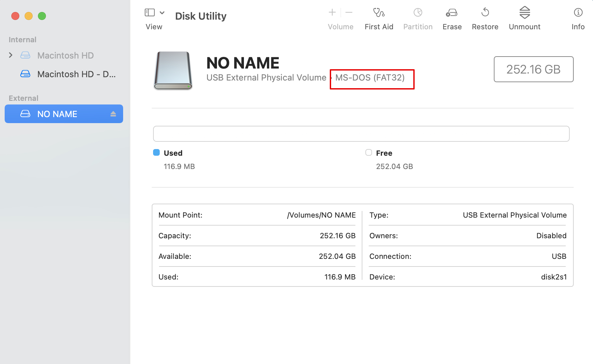Viewport: 593px width, 364px height.
Task: Click the yellow minimize window button
Action: [x=29, y=16]
